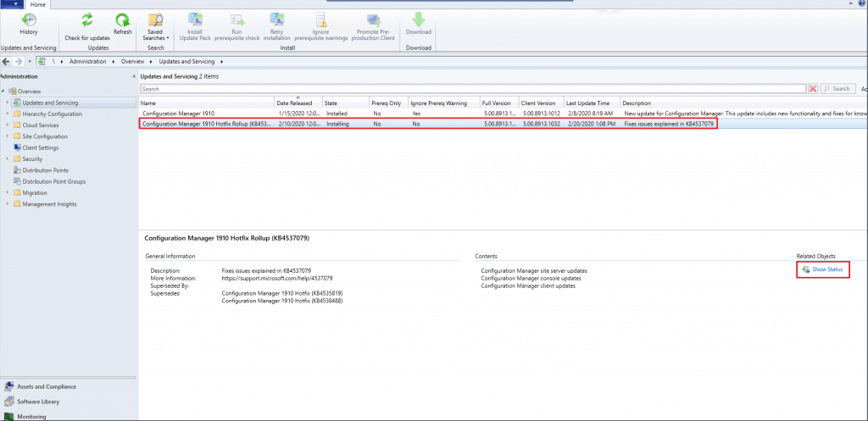Viewport: 868px width, 421px height.
Task: Click the Help icon at top right
Action: 862,4
